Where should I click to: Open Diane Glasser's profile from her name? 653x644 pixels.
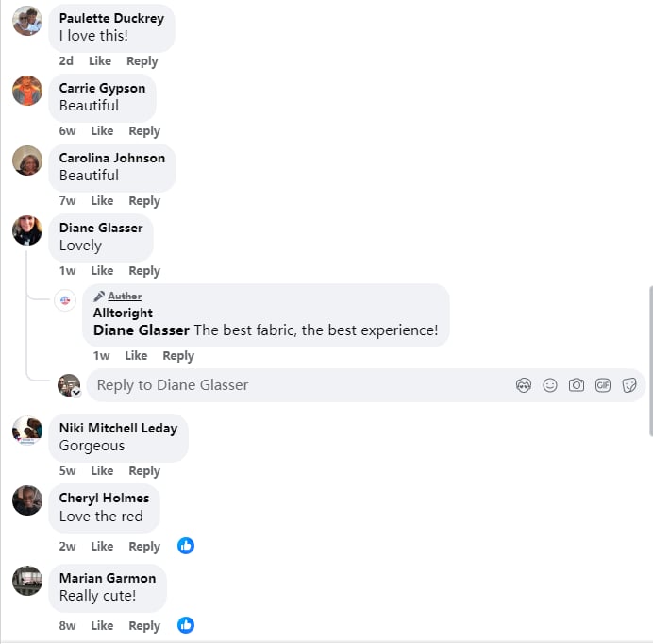point(101,228)
